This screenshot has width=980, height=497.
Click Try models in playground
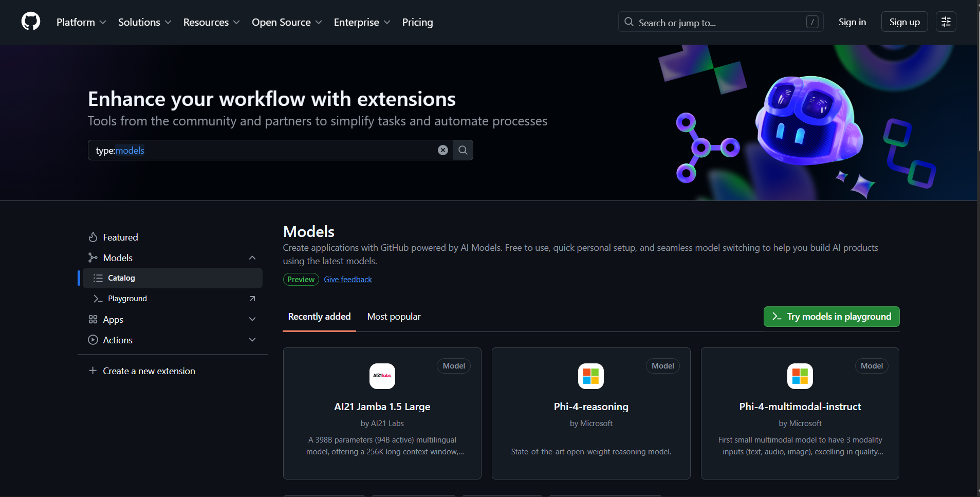831,316
